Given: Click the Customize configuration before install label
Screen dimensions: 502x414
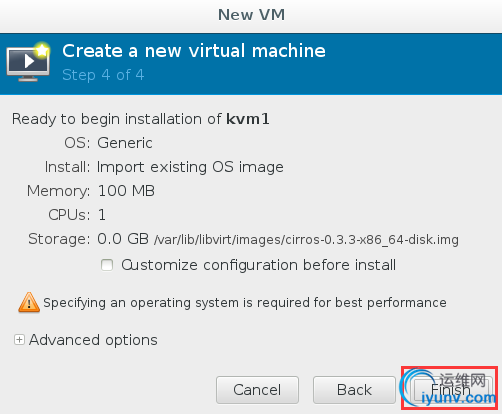Looking at the screenshot, I should tap(259, 265).
